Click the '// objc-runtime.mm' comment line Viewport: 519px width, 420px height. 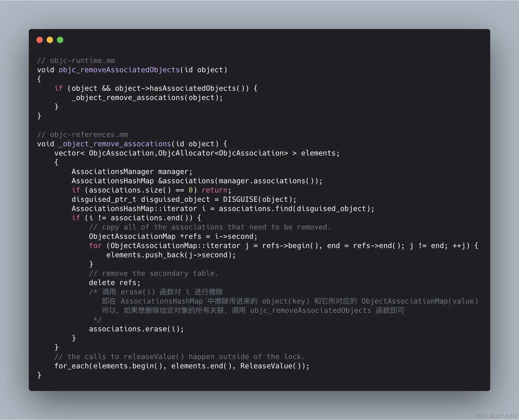pyautogui.click(x=76, y=61)
